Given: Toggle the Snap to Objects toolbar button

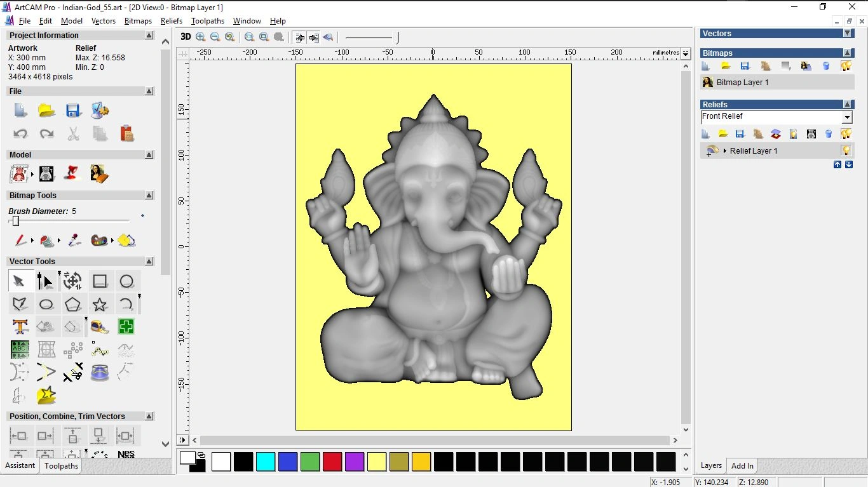Looking at the screenshot, I should coord(299,37).
